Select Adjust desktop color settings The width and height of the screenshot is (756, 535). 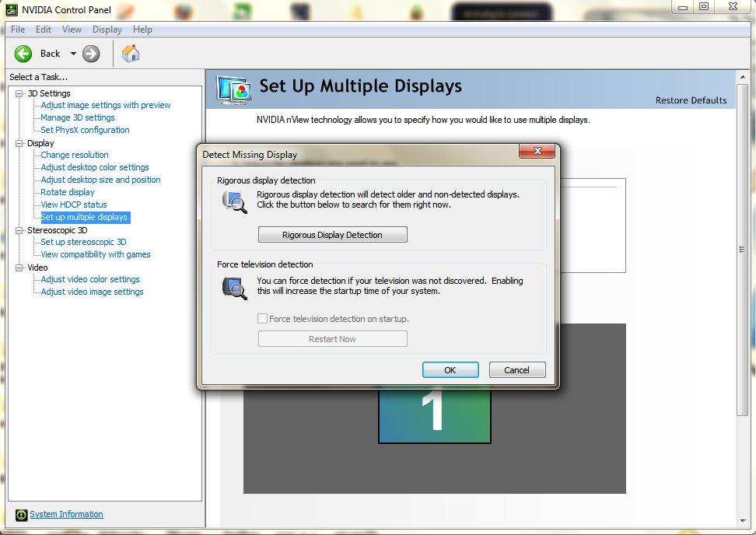click(x=95, y=167)
